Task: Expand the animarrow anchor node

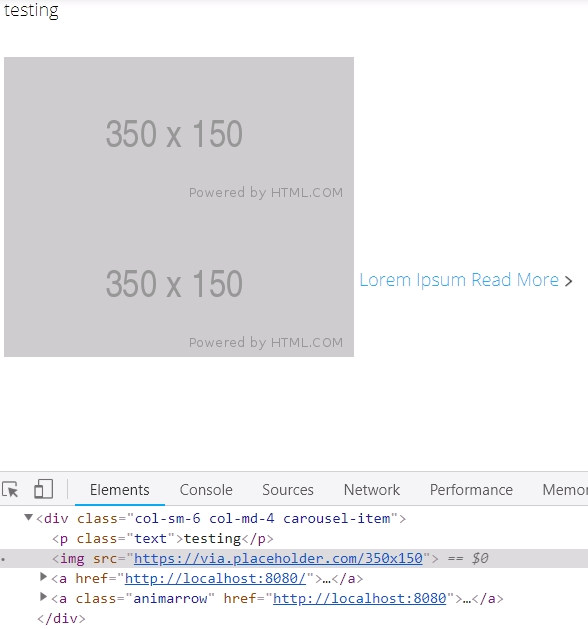Action: click(x=43, y=597)
